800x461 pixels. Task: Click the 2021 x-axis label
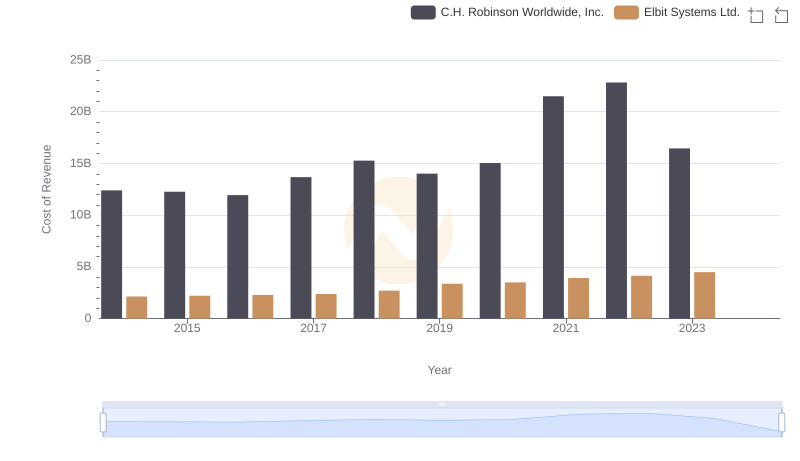[x=565, y=328]
